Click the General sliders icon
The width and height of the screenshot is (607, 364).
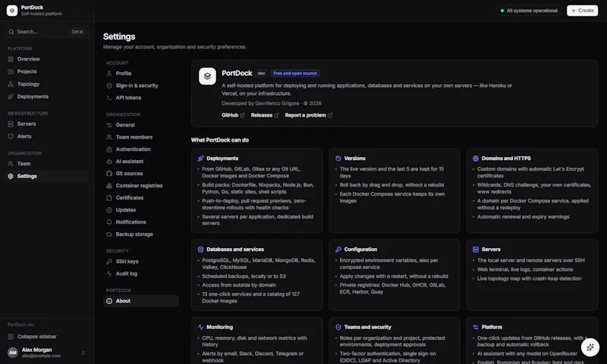pyautogui.click(x=109, y=125)
